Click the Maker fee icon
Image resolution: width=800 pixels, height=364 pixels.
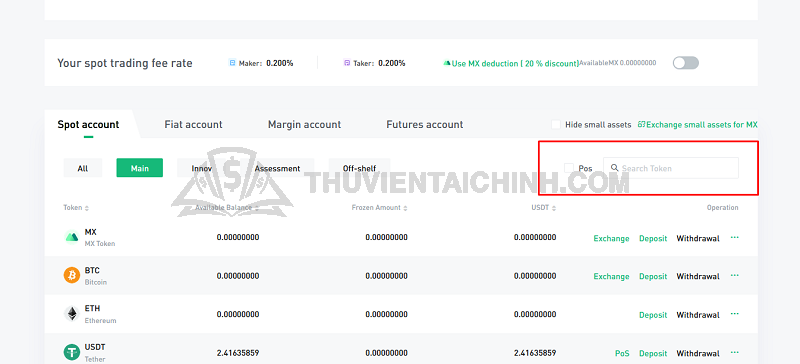(232, 63)
